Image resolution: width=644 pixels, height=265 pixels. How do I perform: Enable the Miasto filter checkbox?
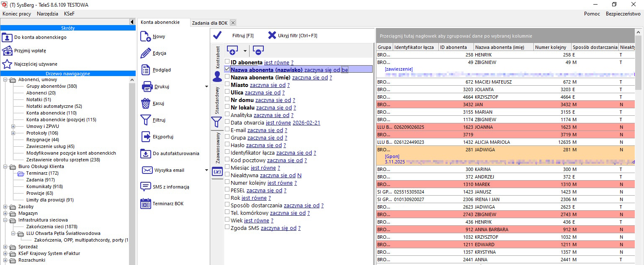tap(227, 84)
